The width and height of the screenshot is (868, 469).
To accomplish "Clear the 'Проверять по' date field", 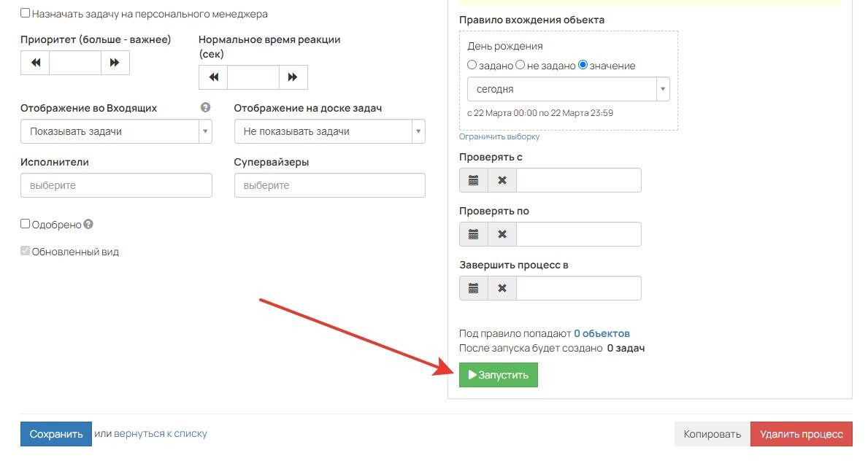I will pyautogui.click(x=502, y=234).
